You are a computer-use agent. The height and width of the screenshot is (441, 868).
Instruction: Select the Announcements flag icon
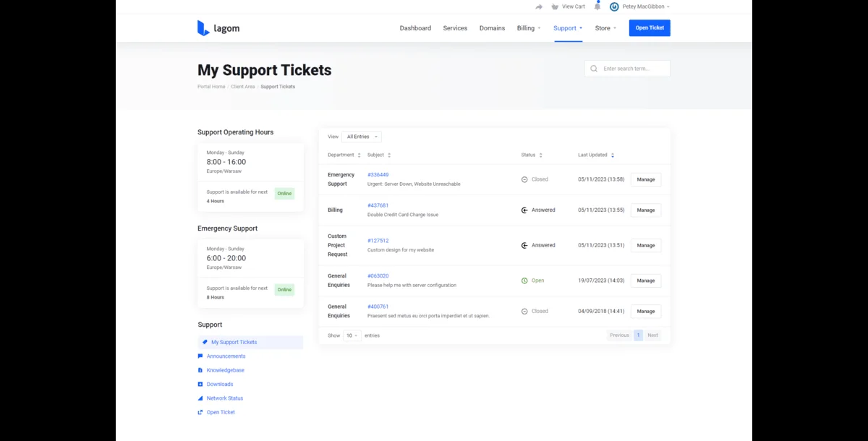coord(200,356)
